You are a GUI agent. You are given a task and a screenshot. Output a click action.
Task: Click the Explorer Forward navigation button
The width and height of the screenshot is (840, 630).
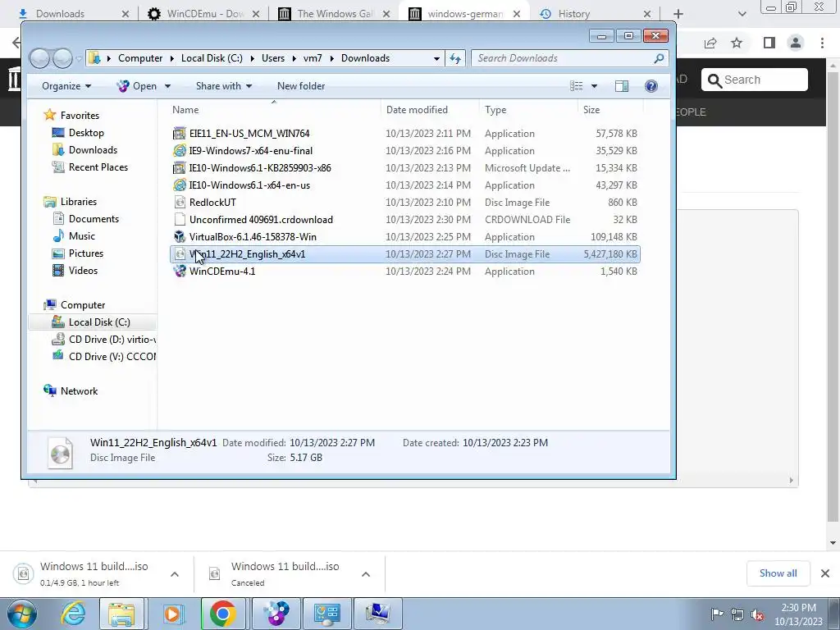point(62,58)
